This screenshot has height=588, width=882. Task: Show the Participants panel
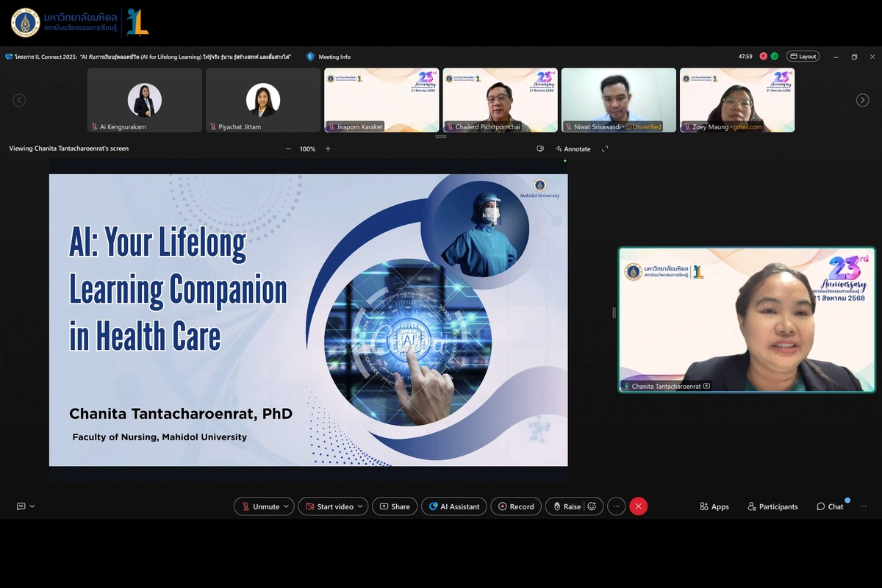coord(772,506)
